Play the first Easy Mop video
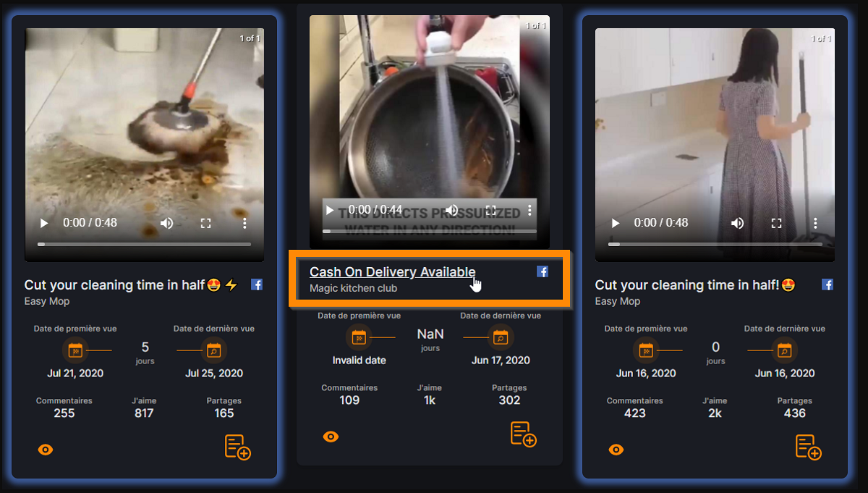Image resolution: width=868 pixels, height=493 pixels. pos(44,223)
